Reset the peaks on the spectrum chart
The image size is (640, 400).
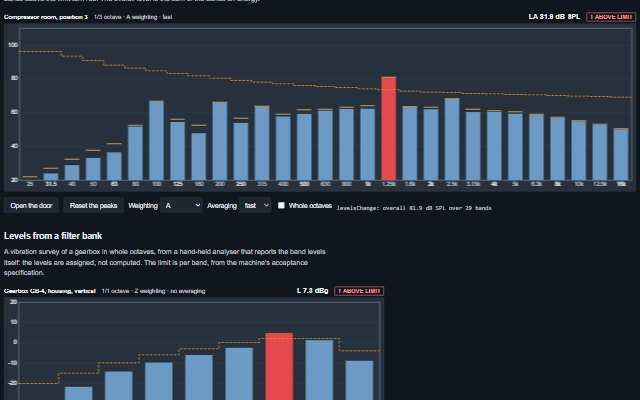(x=93, y=205)
